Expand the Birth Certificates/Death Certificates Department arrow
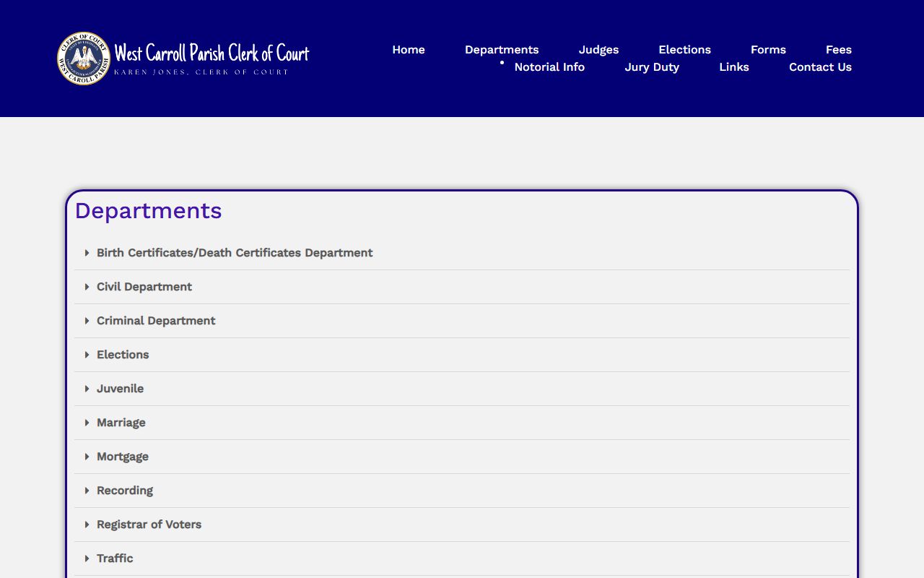The width and height of the screenshot is (924, 578). pyautogui.click(x=87, y=253)
